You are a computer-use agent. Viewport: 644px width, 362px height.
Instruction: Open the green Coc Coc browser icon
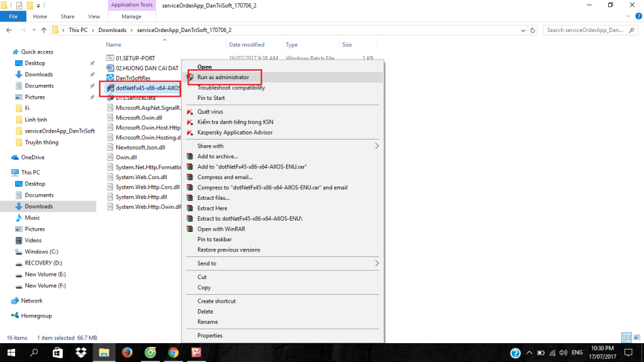[150, 353]
